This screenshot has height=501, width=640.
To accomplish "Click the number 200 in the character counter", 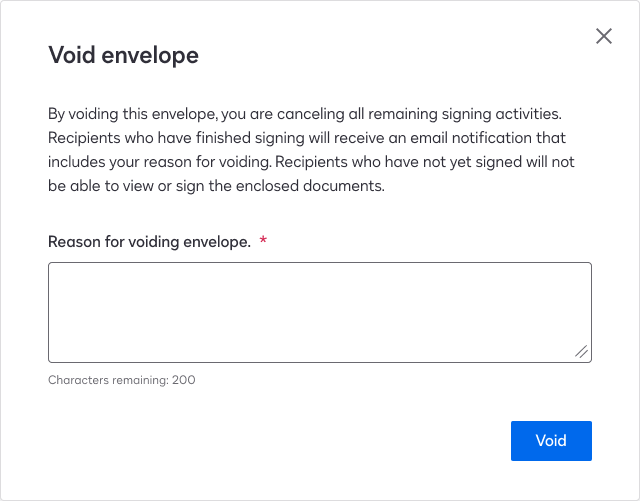I will pos(184,380).
